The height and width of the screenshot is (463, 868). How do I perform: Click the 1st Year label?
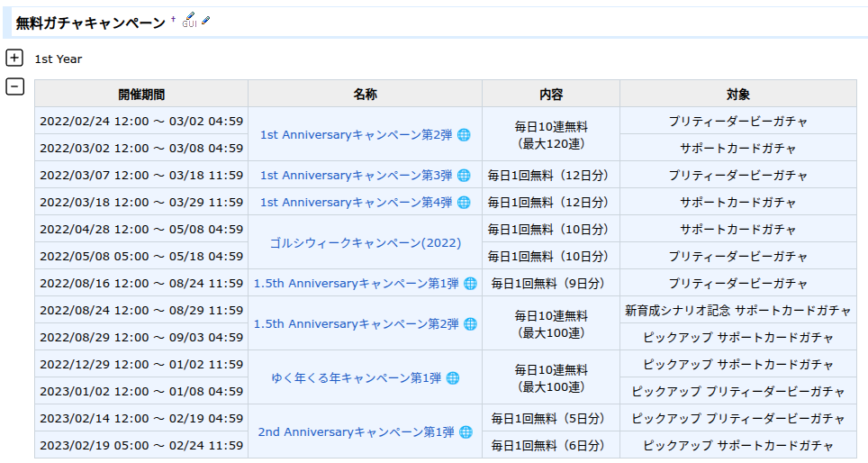59,59
